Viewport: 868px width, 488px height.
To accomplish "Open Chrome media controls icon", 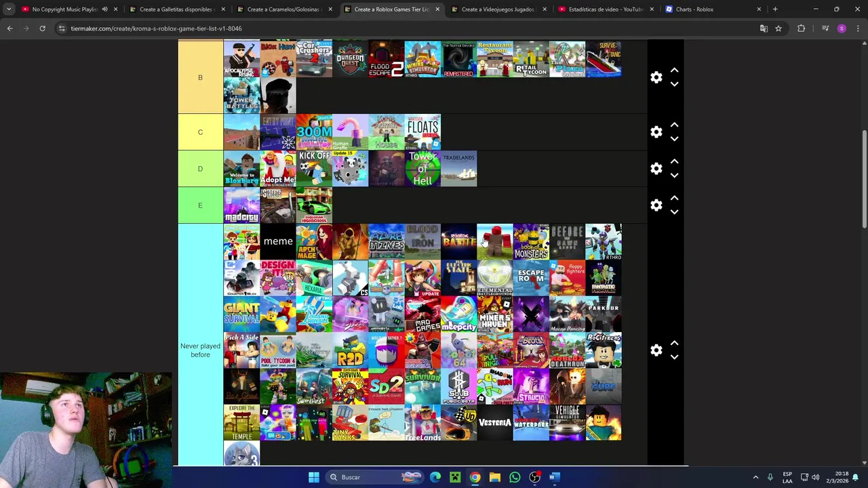I will point(825,28).
